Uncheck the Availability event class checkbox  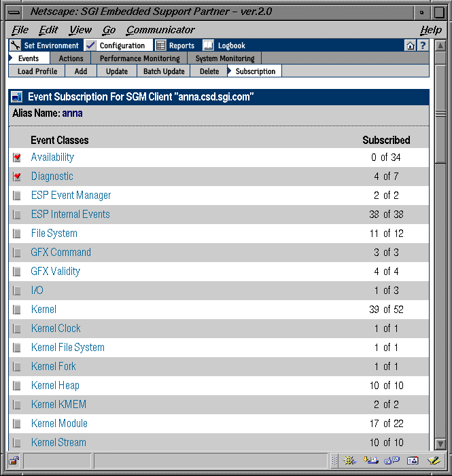pos(17,158)
